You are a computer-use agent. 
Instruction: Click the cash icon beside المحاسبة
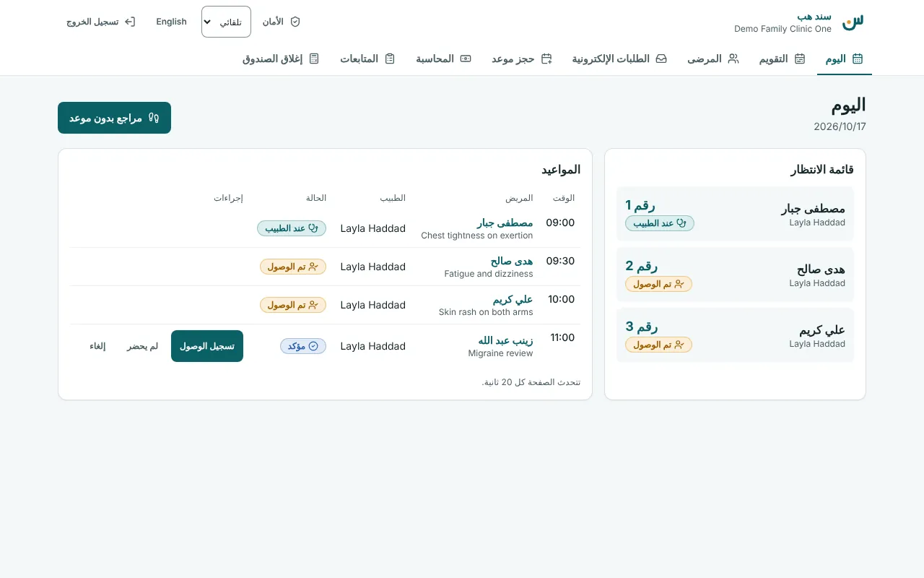pos(466,59)
